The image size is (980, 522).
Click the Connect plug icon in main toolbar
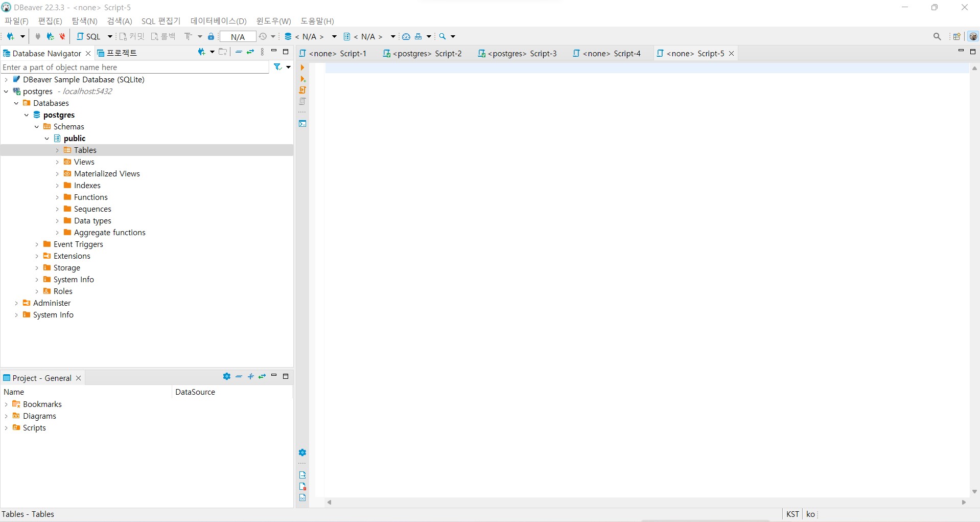[37, 36]
